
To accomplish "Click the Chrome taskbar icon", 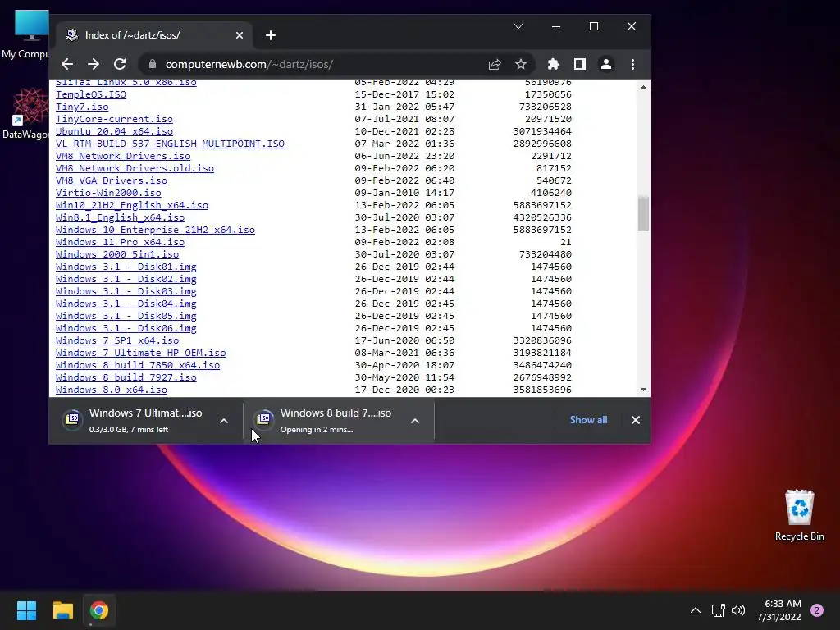I will tap(99, 610).
